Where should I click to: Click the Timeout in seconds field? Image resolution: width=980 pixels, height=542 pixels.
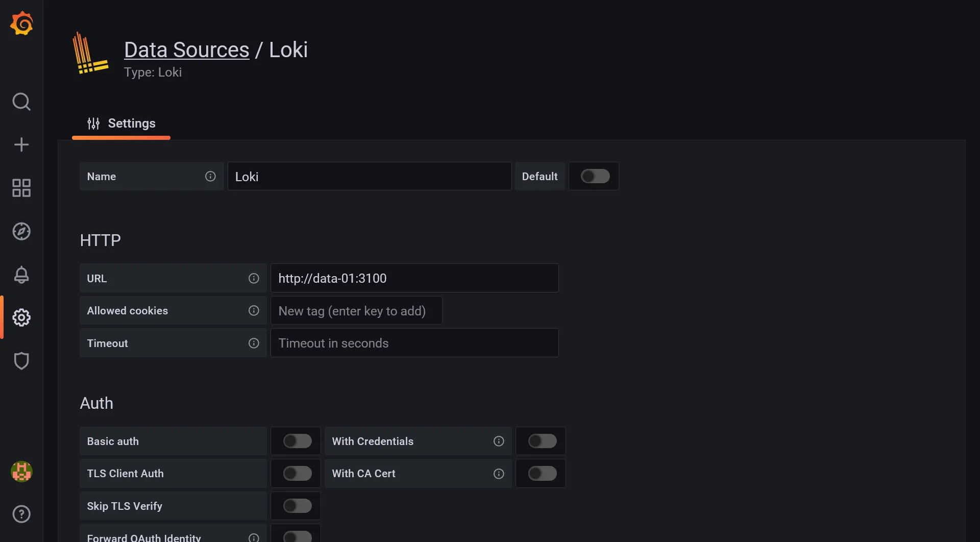click(414, 343)
